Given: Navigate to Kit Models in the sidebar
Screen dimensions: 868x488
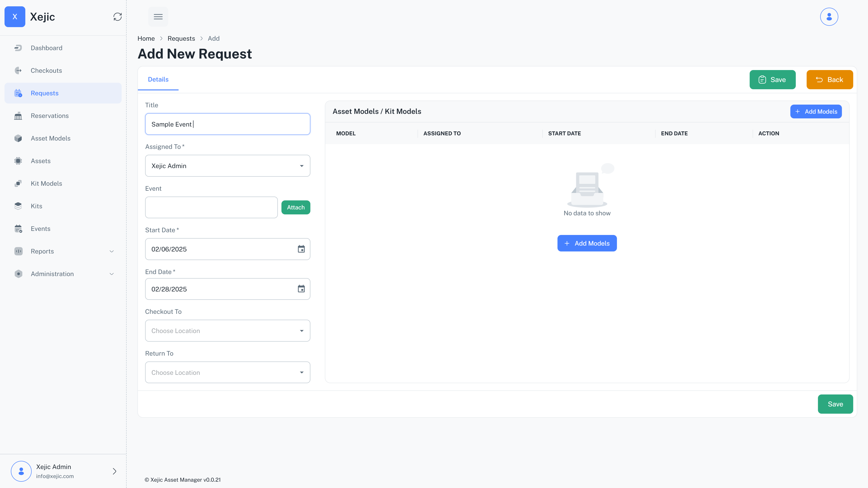Looking at the screenshot, I should click(x=63, y=183).
